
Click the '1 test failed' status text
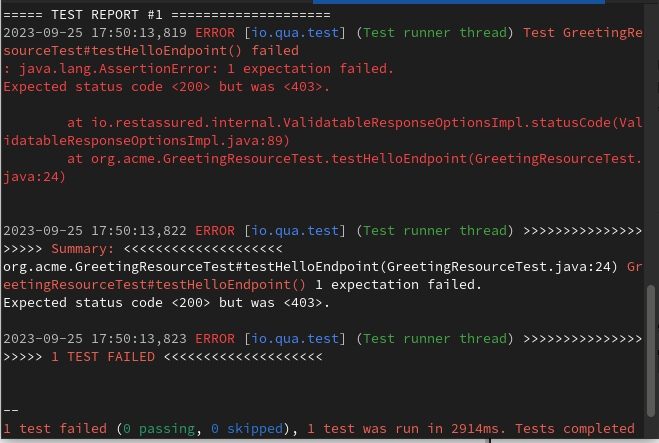pos(56,429)
